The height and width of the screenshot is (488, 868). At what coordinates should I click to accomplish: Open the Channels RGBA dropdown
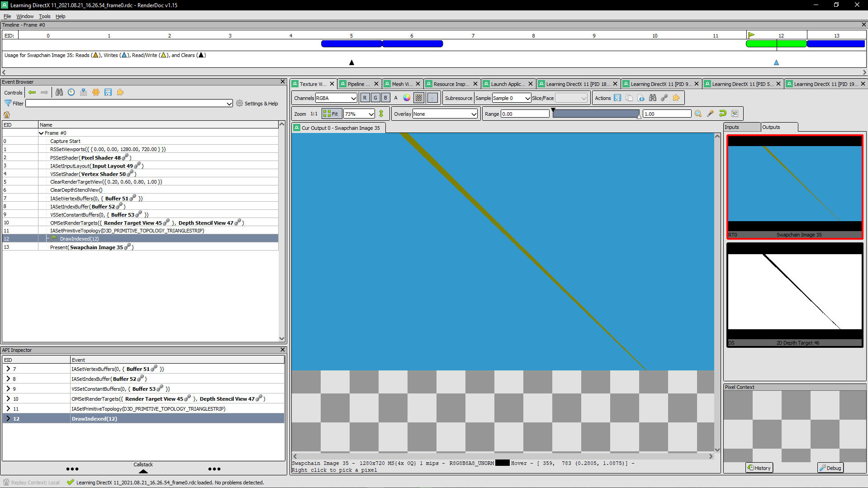coord(337,98)
